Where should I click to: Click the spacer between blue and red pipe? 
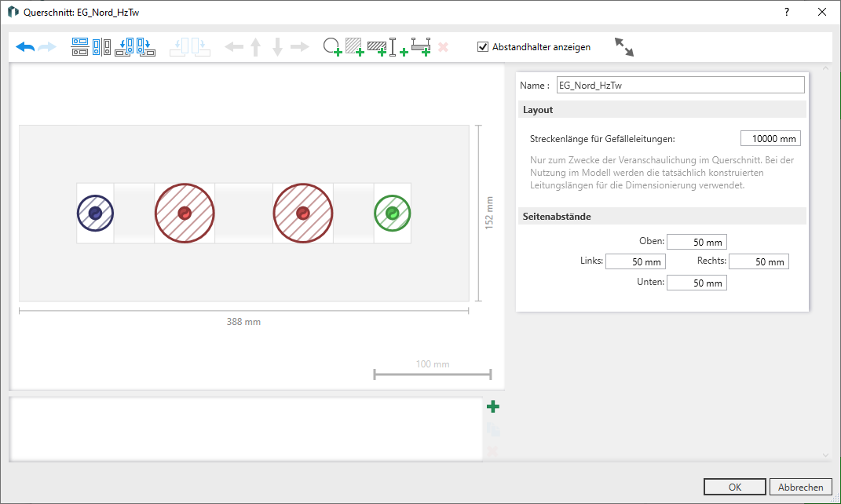point(134,214)
